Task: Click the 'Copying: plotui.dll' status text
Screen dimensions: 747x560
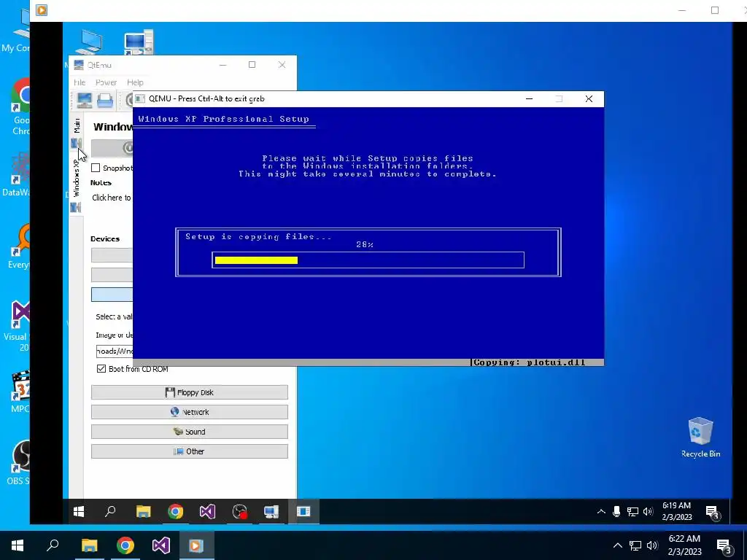Action: coord(529,362)
